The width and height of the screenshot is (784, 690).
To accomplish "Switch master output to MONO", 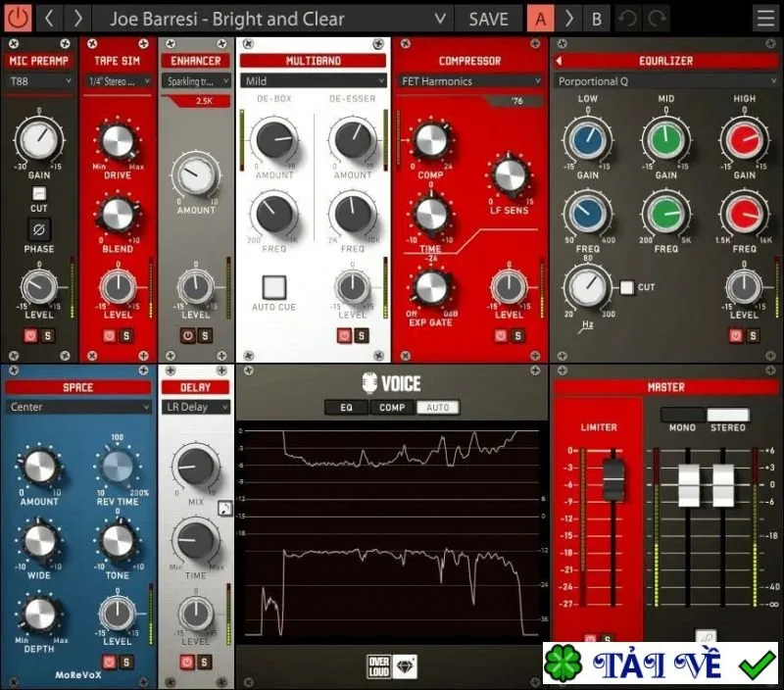I will click(x=682, y=415).
